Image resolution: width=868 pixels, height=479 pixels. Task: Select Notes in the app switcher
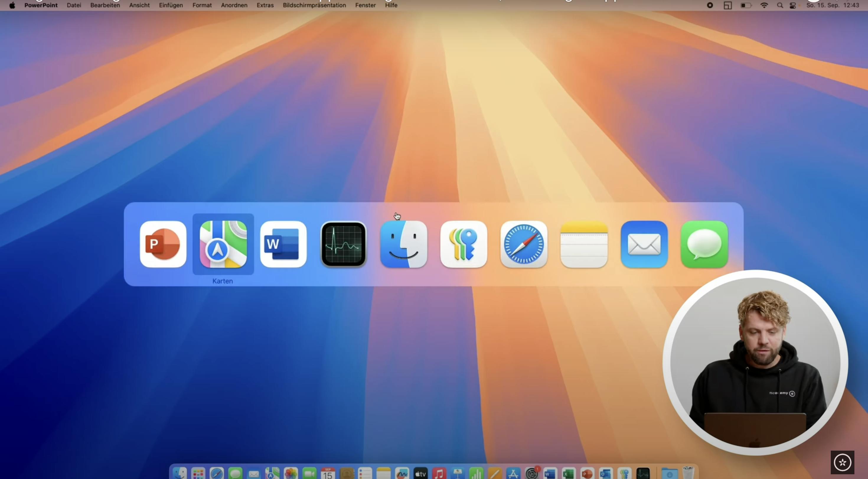[584, 244]
